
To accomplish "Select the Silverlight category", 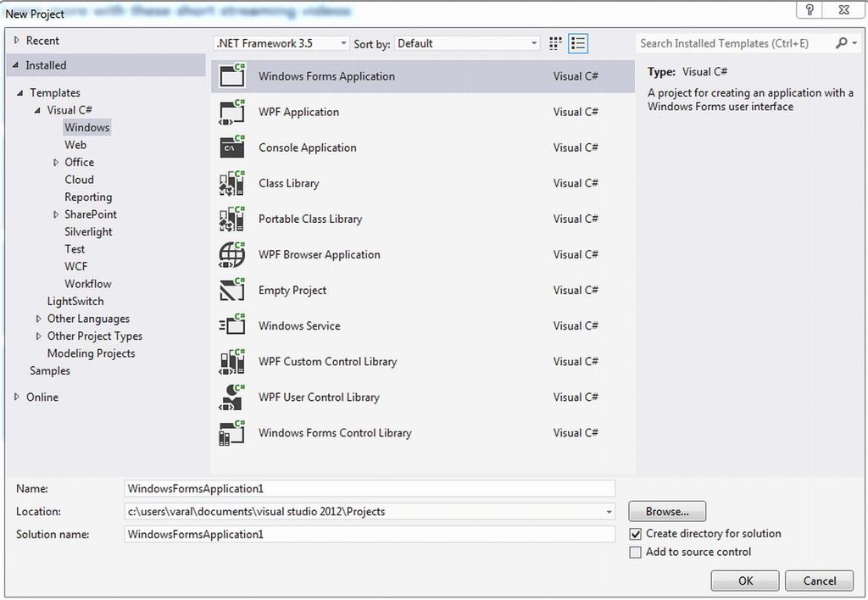I will pyautogui.click(x=88, y=232).
